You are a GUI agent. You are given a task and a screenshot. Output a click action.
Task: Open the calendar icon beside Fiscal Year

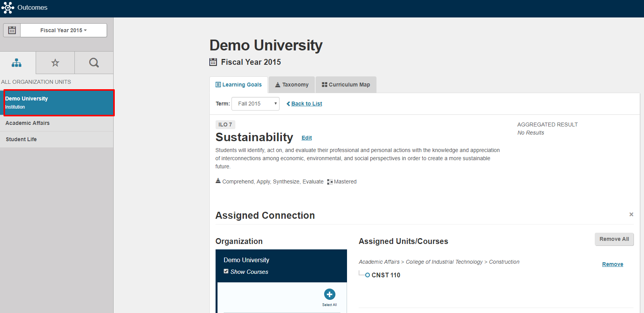[12, 30]
